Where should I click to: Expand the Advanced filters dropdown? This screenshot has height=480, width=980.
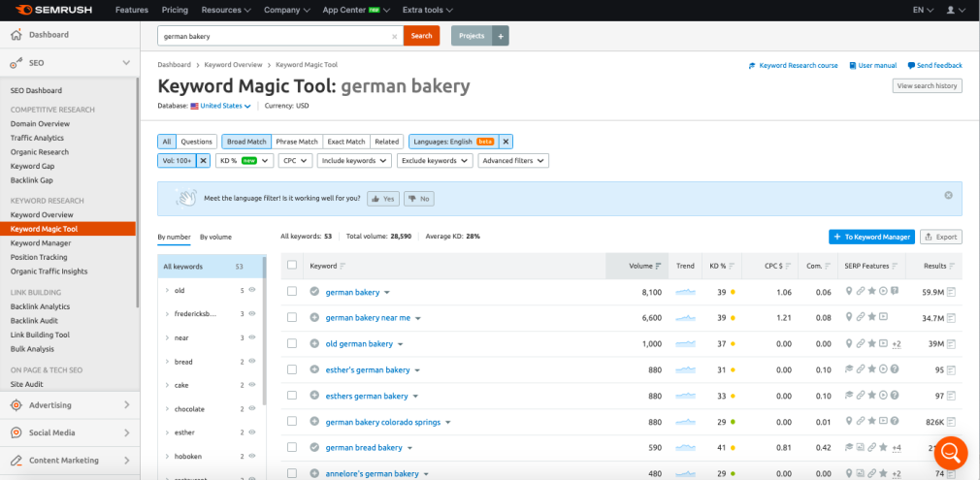(513, 161)
